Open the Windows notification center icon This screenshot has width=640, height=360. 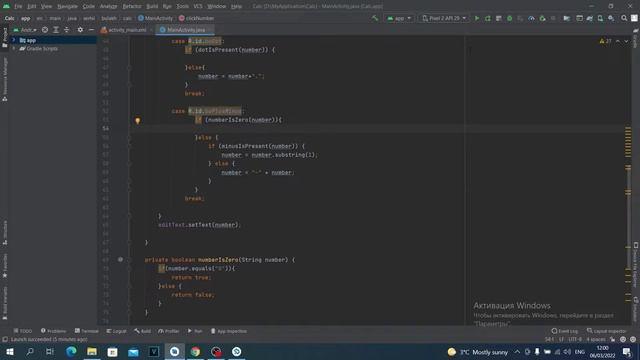627,352
